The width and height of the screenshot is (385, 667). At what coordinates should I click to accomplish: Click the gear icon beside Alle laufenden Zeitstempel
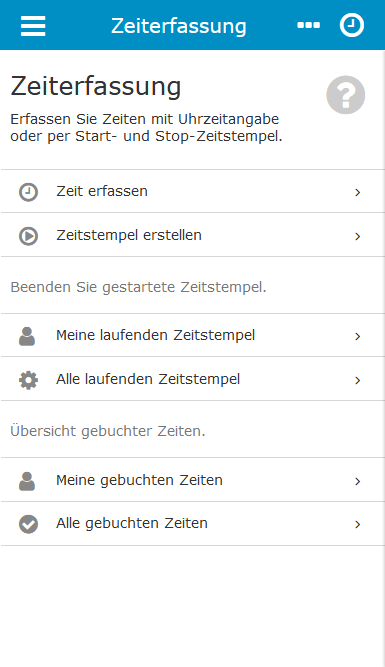point(29,380)
